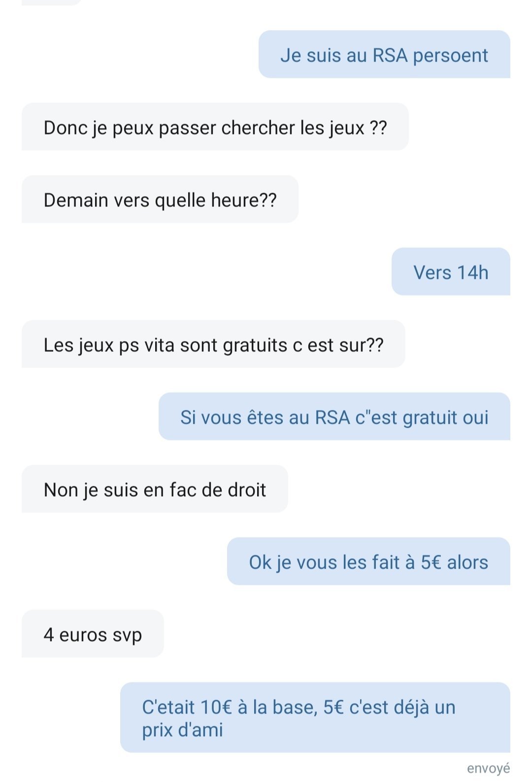
Task: Select the sent message offering 5€ price
Action: click(x=368, y=562)
